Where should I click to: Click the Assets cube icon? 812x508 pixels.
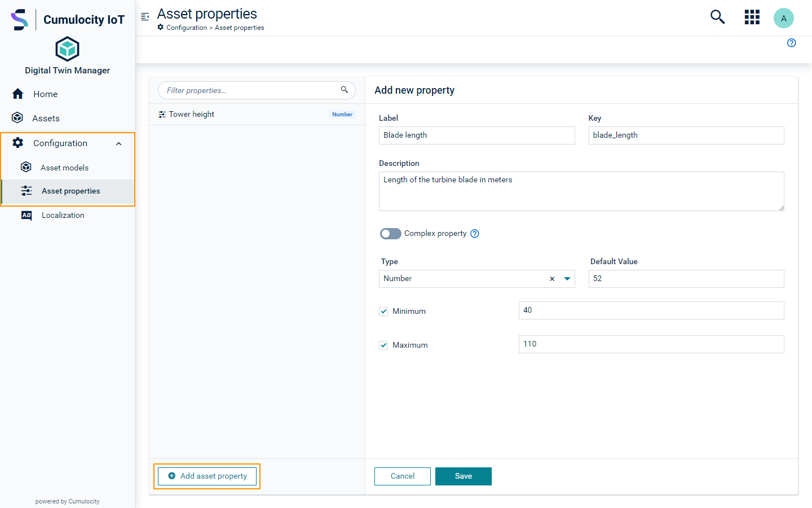coord(17,117)
